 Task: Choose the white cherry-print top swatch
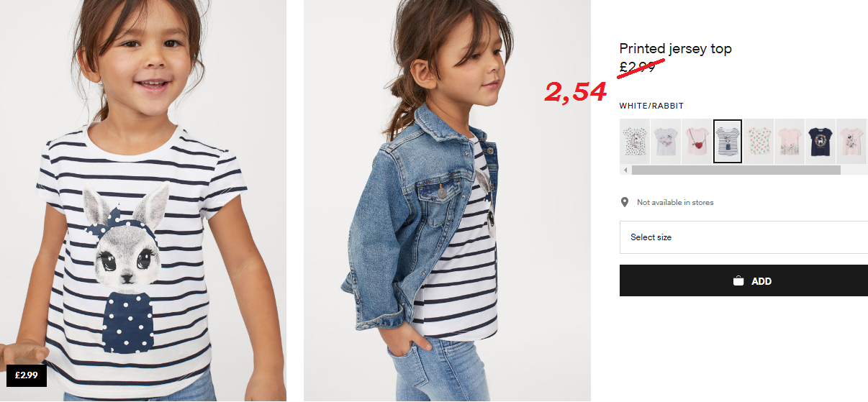tap(759, 142)
